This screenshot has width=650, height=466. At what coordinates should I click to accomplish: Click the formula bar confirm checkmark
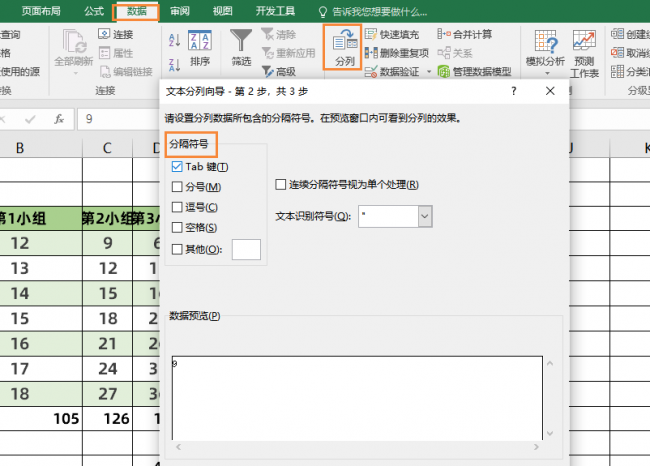coord(30,119)
